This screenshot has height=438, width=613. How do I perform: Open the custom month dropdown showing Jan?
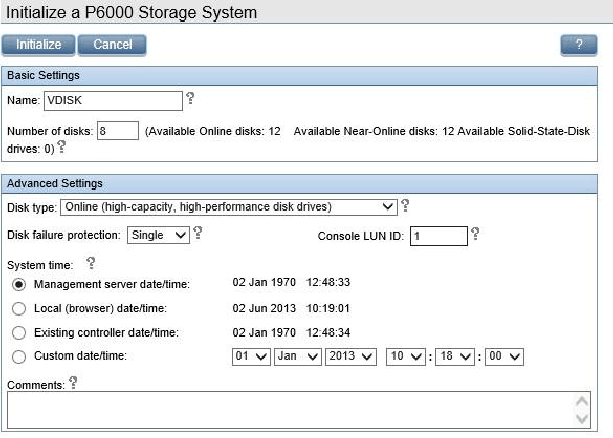pos(298,357)
